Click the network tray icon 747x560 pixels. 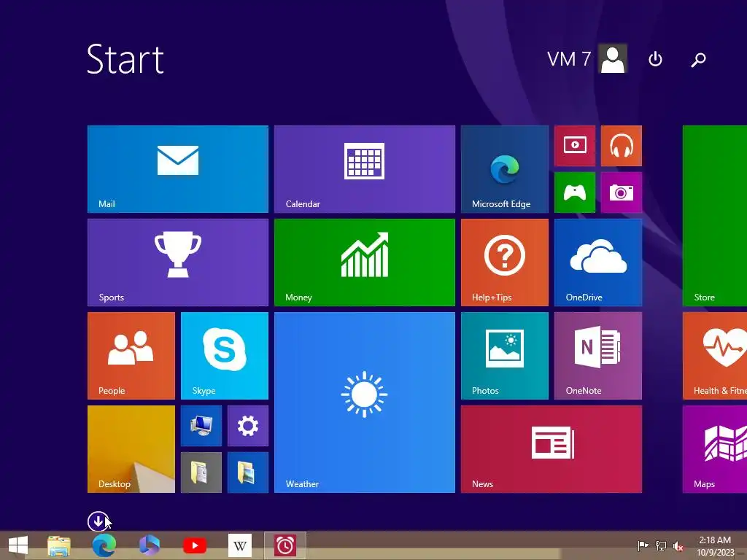point(661,545)
